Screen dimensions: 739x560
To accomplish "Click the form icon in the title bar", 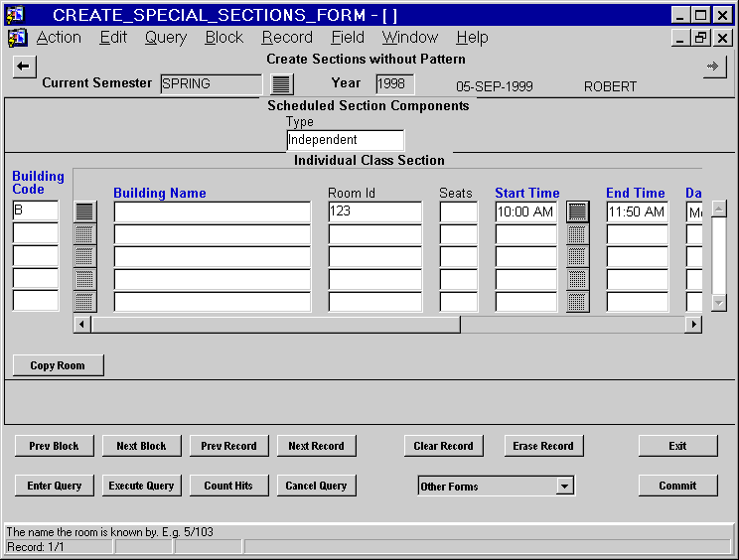I will 16,15.
